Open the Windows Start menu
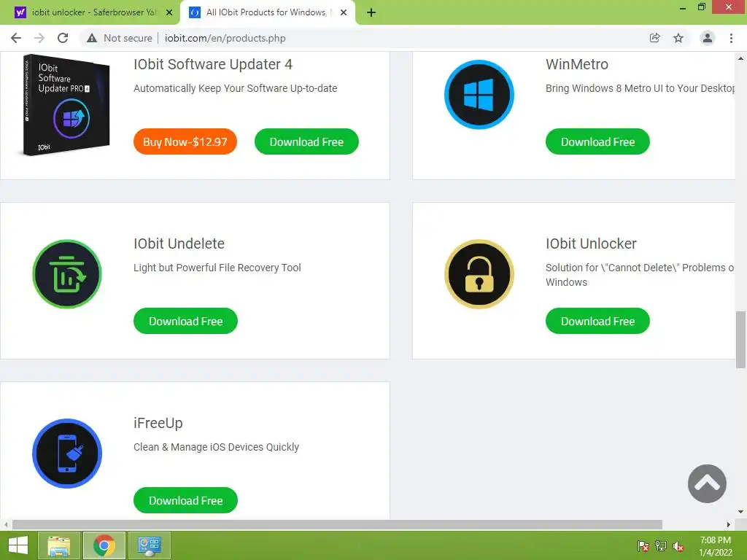 tap(18, 545)
